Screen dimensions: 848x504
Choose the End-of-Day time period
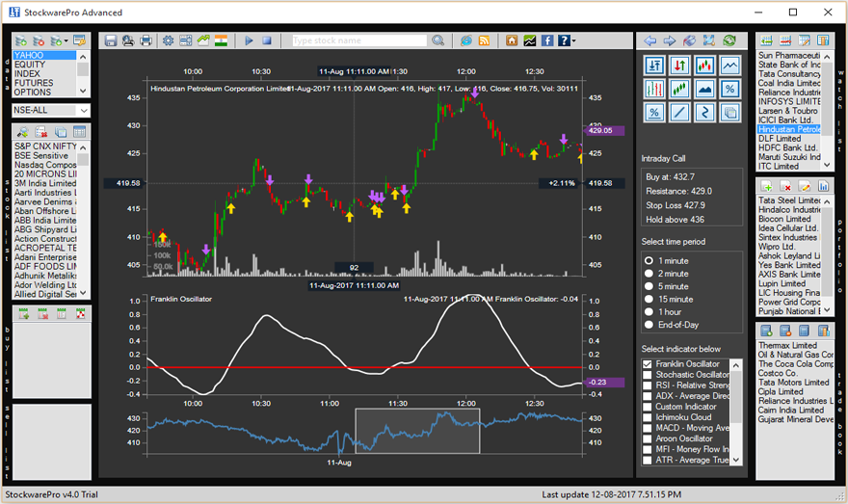pyautogui.click(x=649, y=325)
